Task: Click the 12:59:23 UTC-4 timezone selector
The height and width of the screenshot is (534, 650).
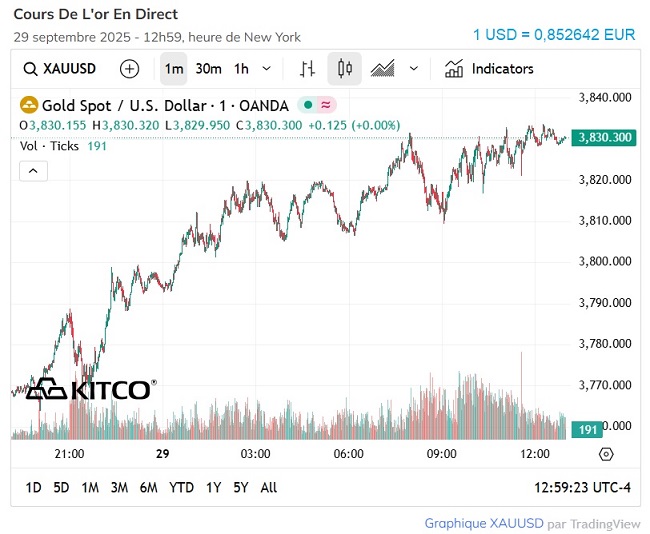Action: tap(584, 487)
